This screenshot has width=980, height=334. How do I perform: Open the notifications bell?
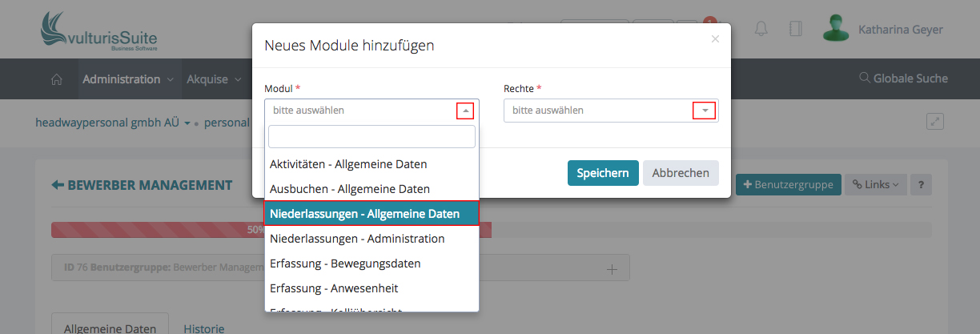(x=761, y=29)
